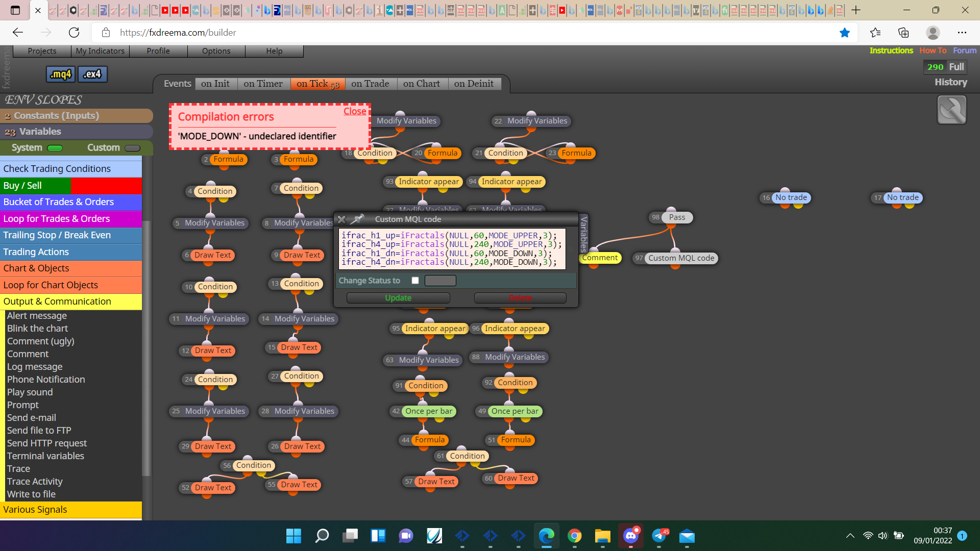
Task: Open the Mail app from the taskbar
Action: [687, 536]
